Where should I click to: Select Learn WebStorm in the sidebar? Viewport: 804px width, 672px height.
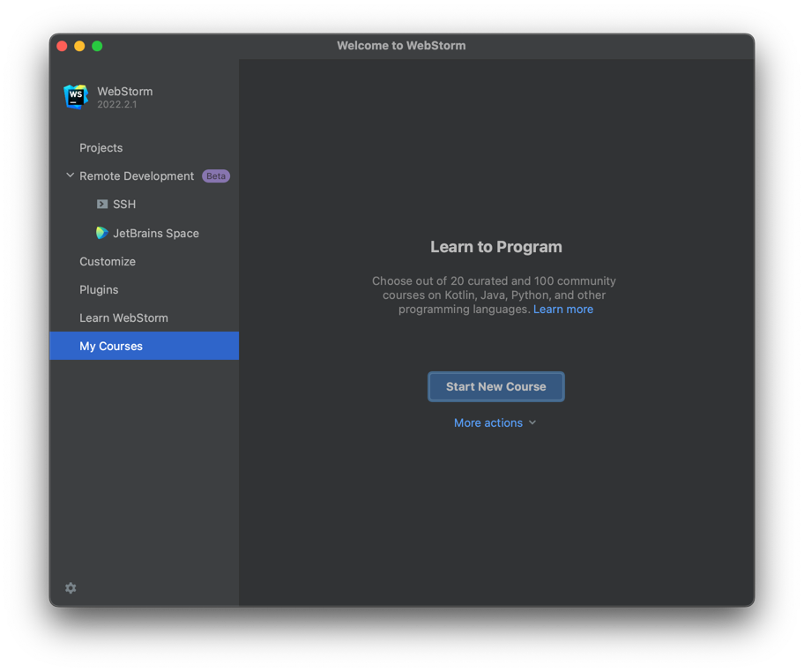pos(123,318)
